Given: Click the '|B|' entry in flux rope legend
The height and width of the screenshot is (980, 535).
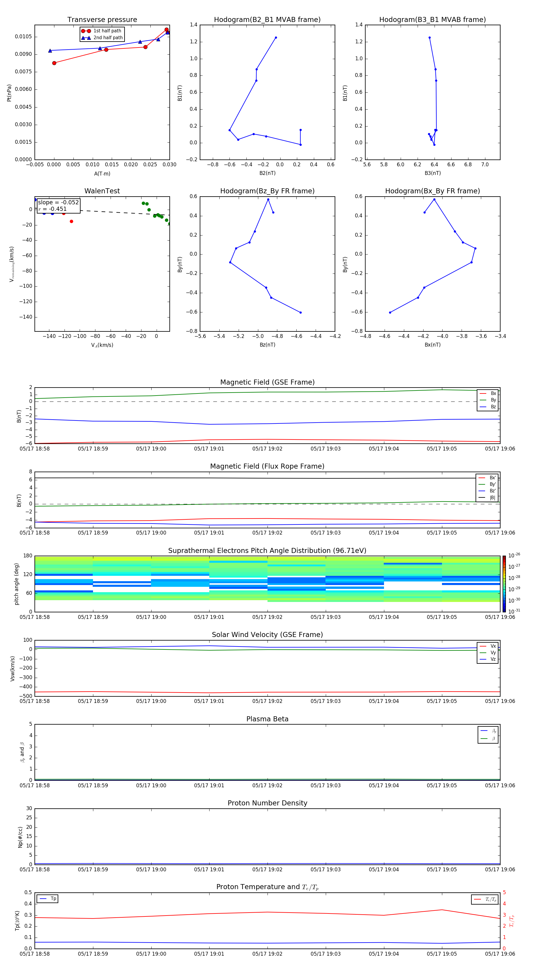Looking at the screenshot, I should [x=487, y=498].
